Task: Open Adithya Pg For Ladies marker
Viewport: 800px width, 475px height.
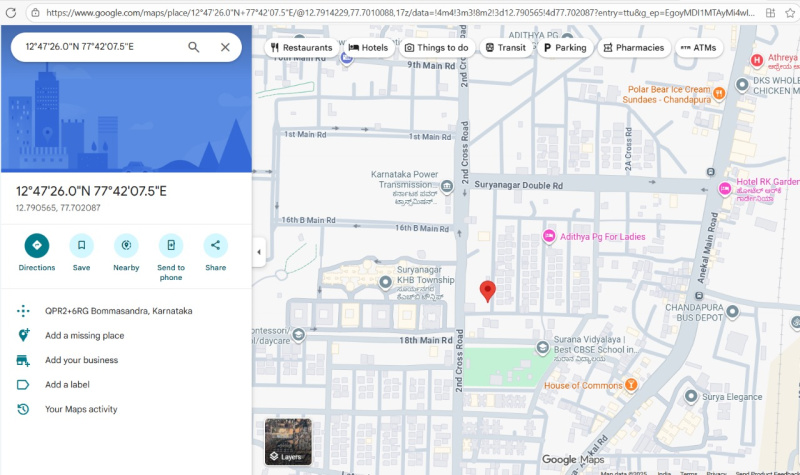Action: click(549, 236)
